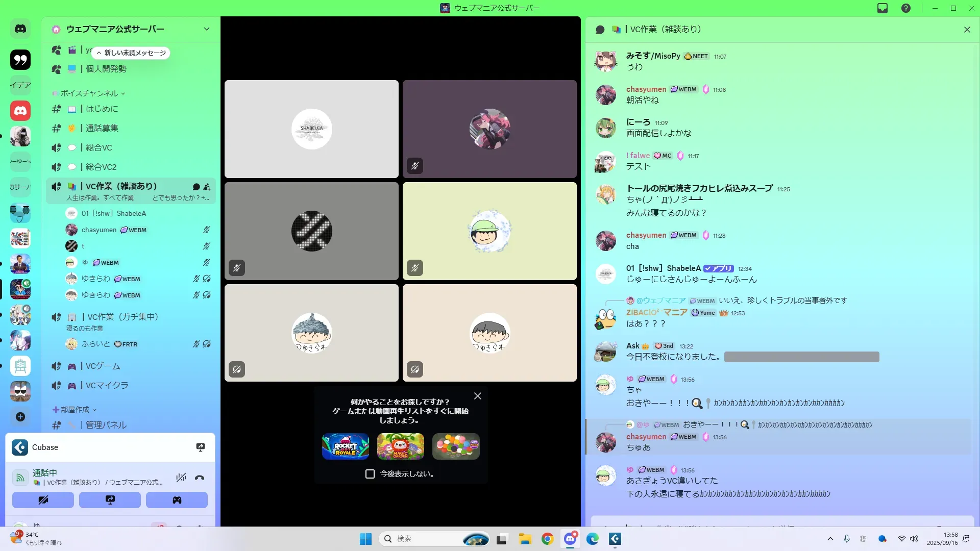Image resolution: width=980 pixels, height=551 pixels.
Task: Open the inbox icon in title bar
Action: [883, 8]
